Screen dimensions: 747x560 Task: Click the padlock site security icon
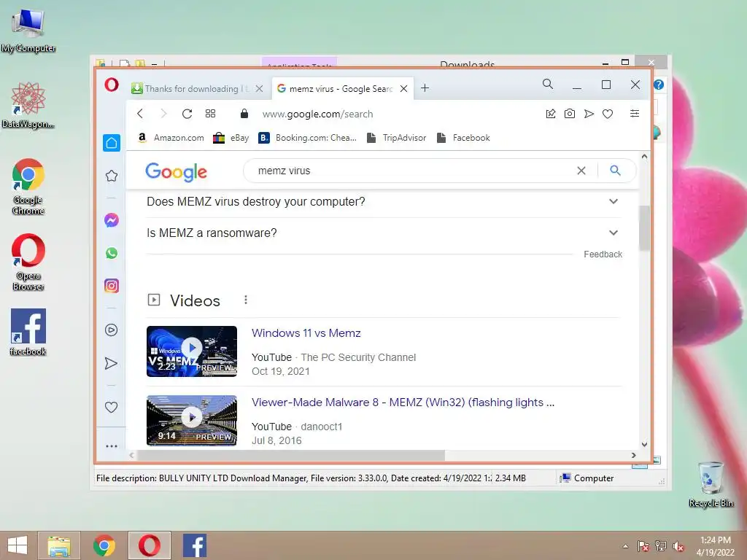244,113
